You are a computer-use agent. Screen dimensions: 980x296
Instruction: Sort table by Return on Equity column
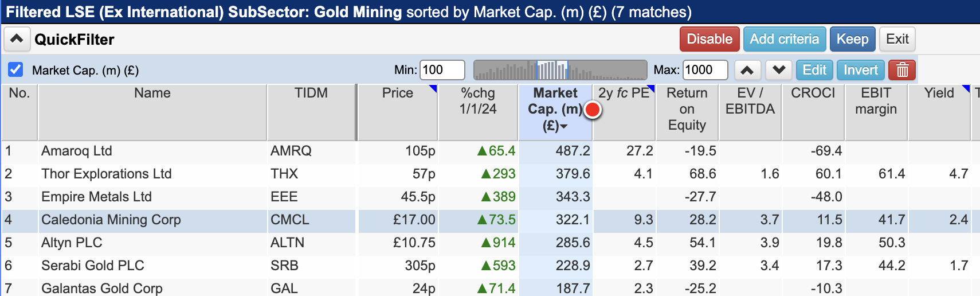687,109
